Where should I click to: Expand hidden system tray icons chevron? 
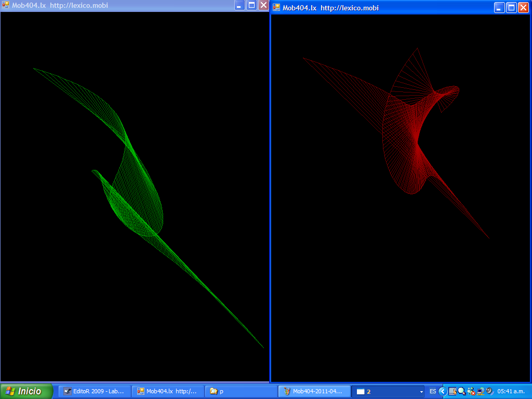[x=442, y=391]
